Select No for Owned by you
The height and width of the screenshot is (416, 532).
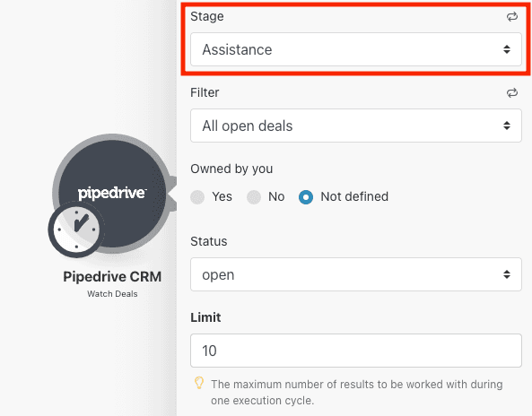pos(254,197)
